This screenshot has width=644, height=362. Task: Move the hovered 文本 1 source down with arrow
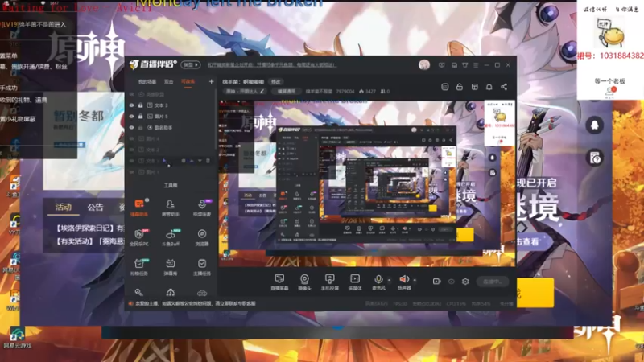point(200,161)
